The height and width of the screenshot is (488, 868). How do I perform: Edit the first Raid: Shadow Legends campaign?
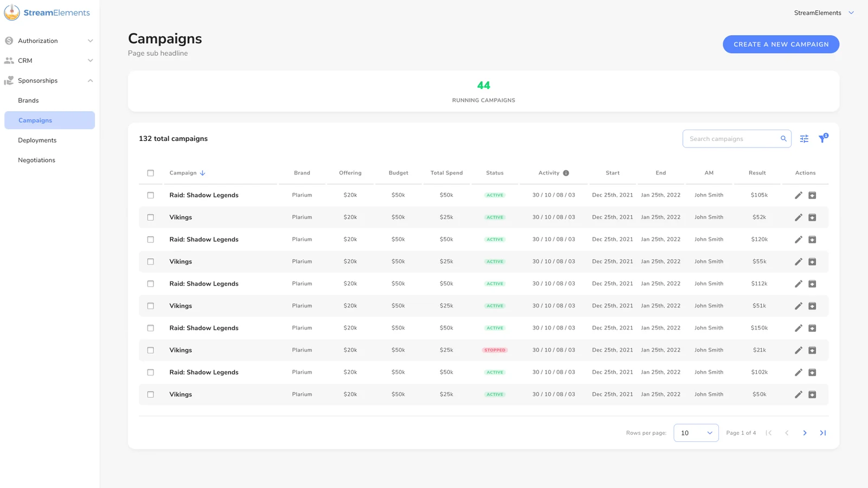[798, 195]
